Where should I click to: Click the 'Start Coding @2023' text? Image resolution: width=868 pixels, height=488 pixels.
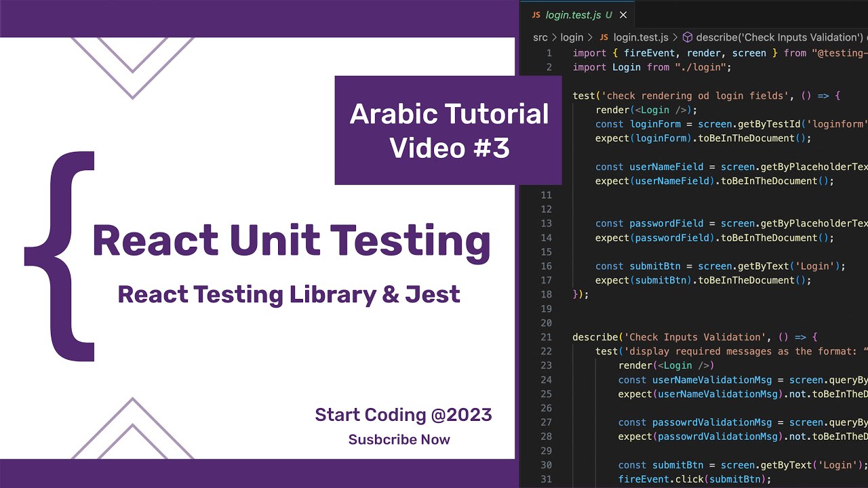click(403, 415)
